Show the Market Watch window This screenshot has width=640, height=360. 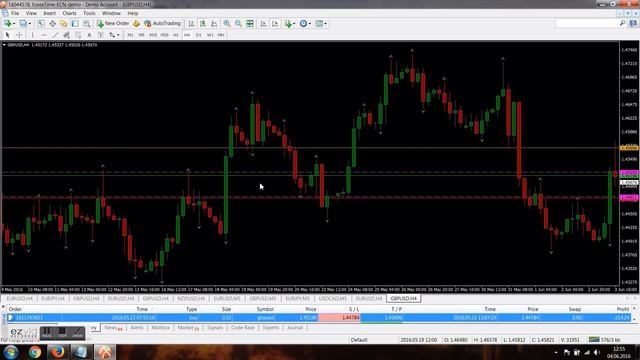tap(40, 24)
